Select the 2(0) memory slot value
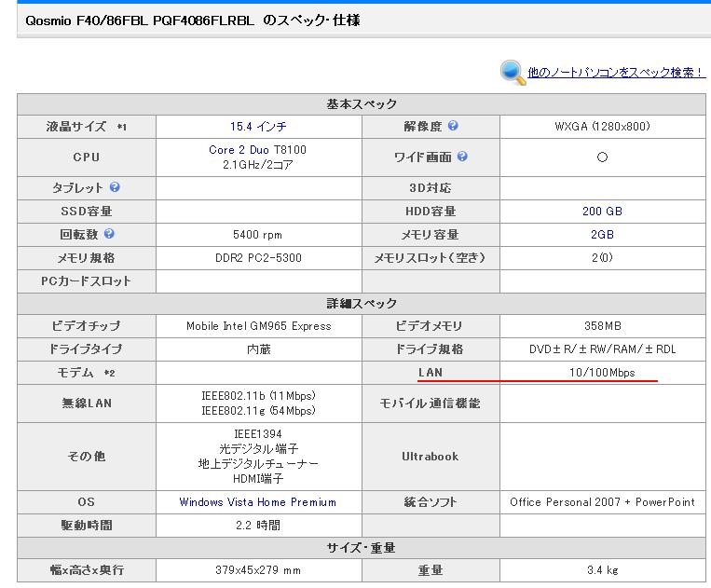 point(602,257)
